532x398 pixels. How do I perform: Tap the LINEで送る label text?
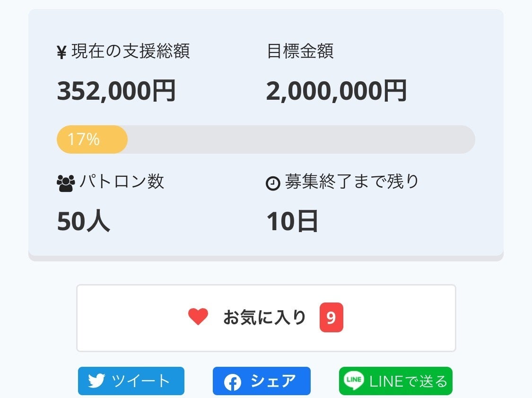[408, 381]
